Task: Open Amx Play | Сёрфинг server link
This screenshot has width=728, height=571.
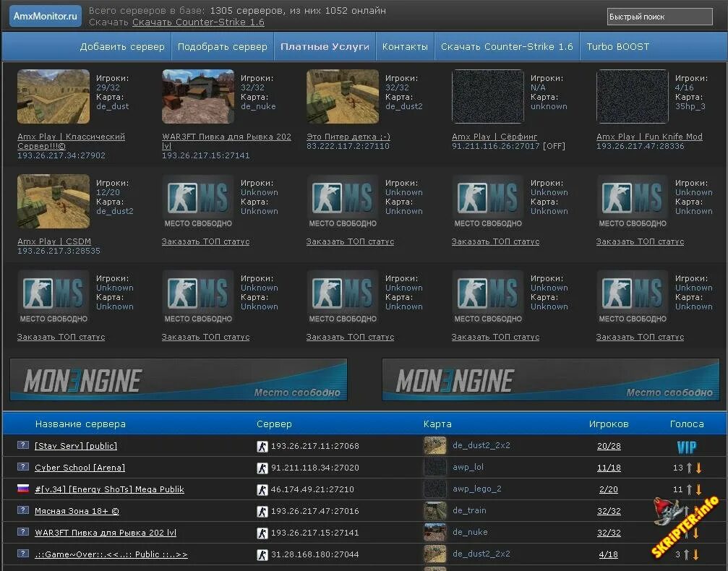Action: point(494,137)
